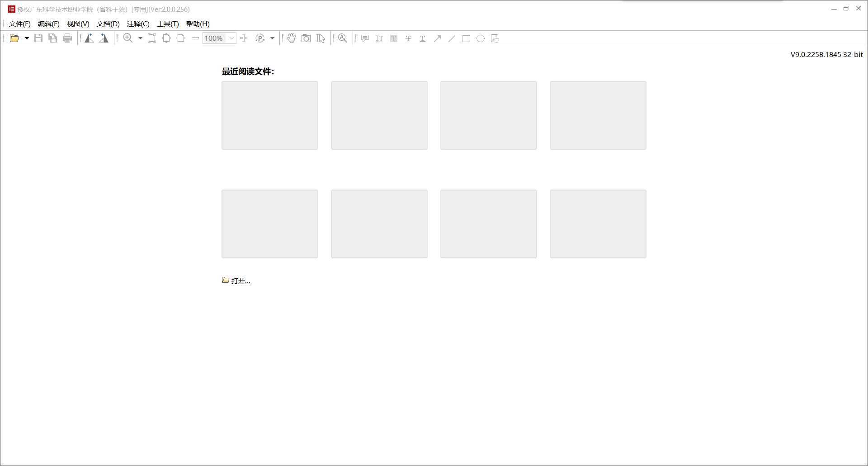Close the application window
This screenshot has width=868, height=466.
click(x=859, y=9)
